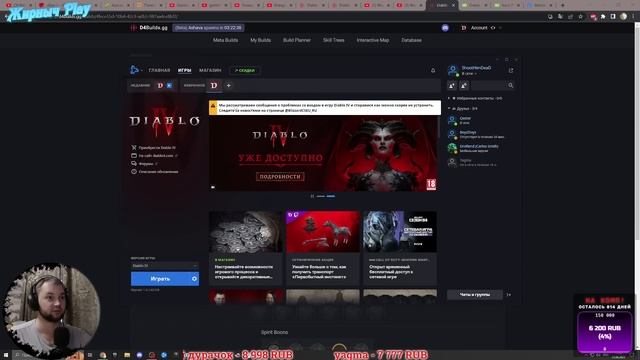This screenshot has width=640, height=360.
Task: Select the away friend listed second under Друзья
Action: point(478,134)
